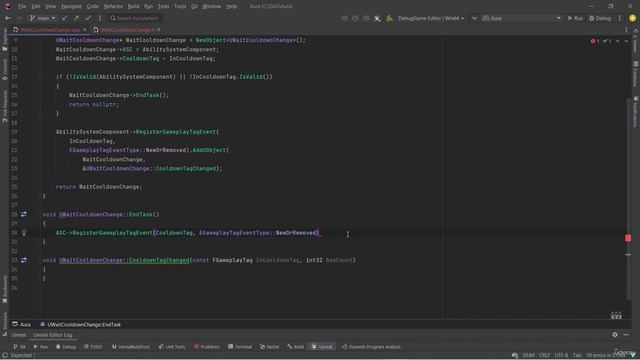640x360 pixels.
Task: Open the Aura run configuration dropdown
Action: [521, 18]
